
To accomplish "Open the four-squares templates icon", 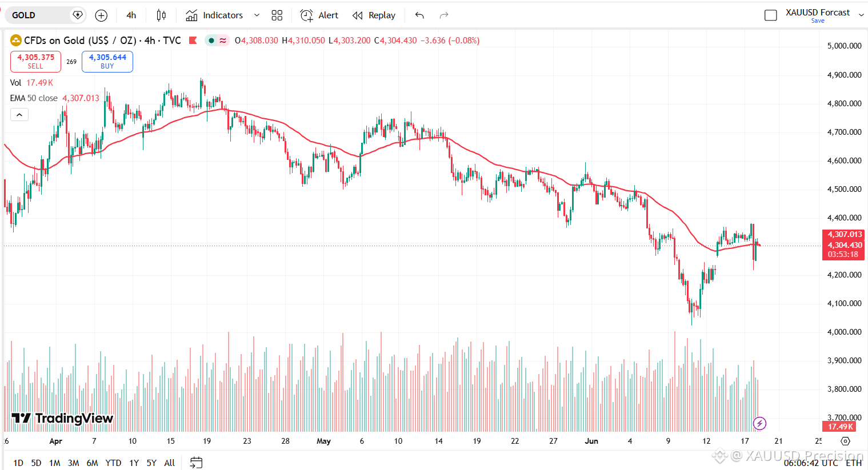I will click(x=277, y=15).
